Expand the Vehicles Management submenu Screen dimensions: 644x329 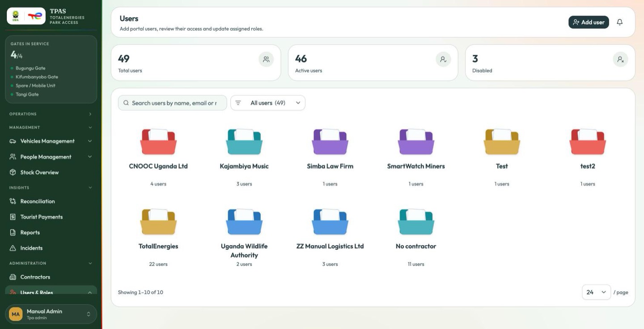click(90, 141)
